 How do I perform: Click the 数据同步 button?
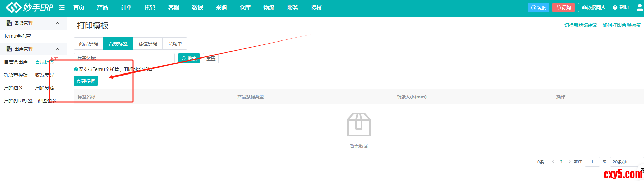click(x=594, y=7)
